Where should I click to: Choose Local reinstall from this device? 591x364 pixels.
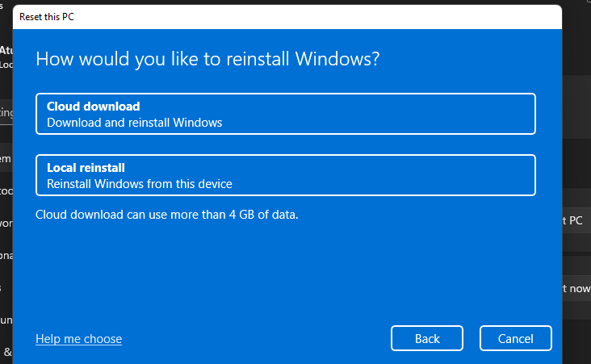pyautogui.click(x=286, y=175)
